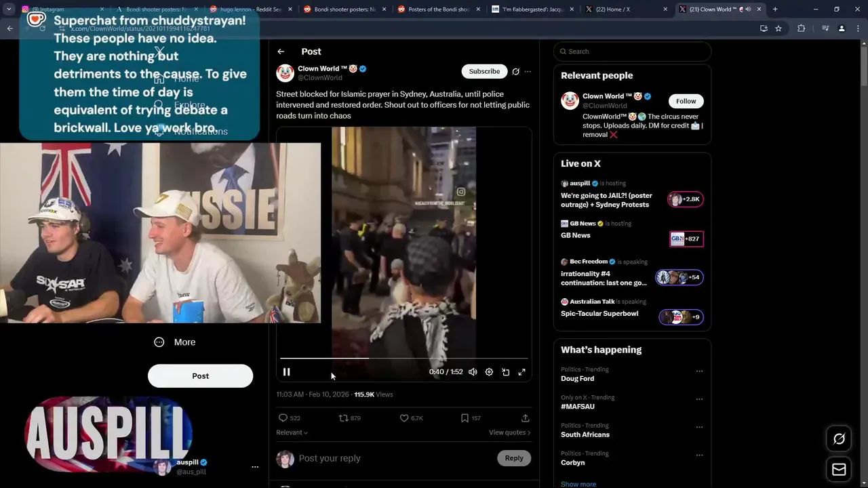Open Clown World's avatar on the post
This screenshot has height=488, width=868.
285,73
